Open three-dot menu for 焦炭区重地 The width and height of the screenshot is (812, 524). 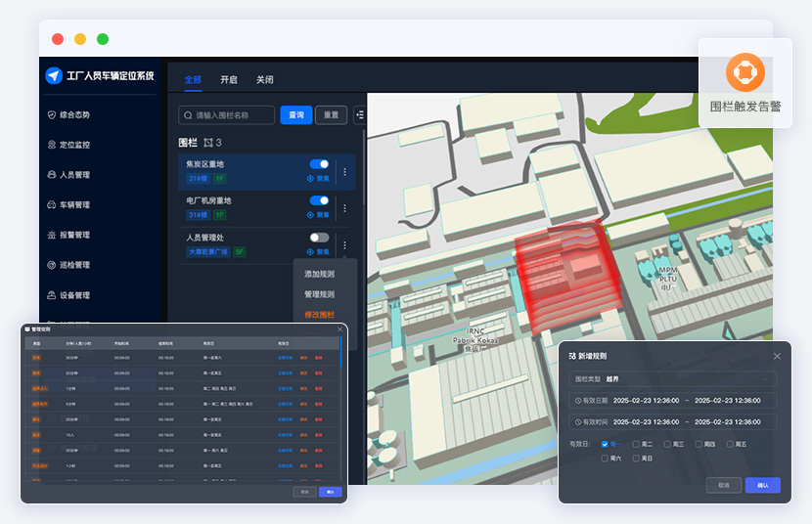pyautogui.click(x=345, y=172)
